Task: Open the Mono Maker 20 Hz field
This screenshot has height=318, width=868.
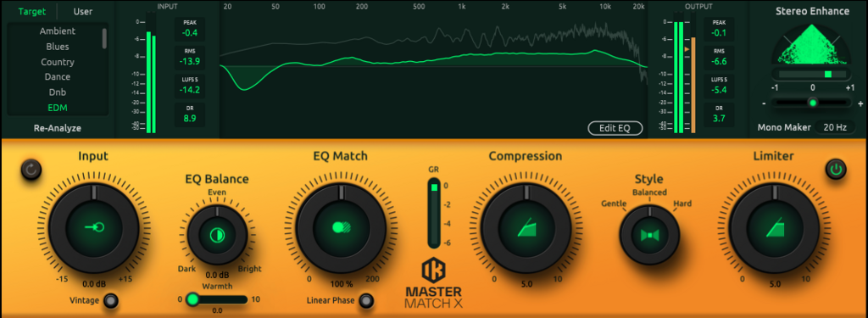Action: tap(834, 127)
